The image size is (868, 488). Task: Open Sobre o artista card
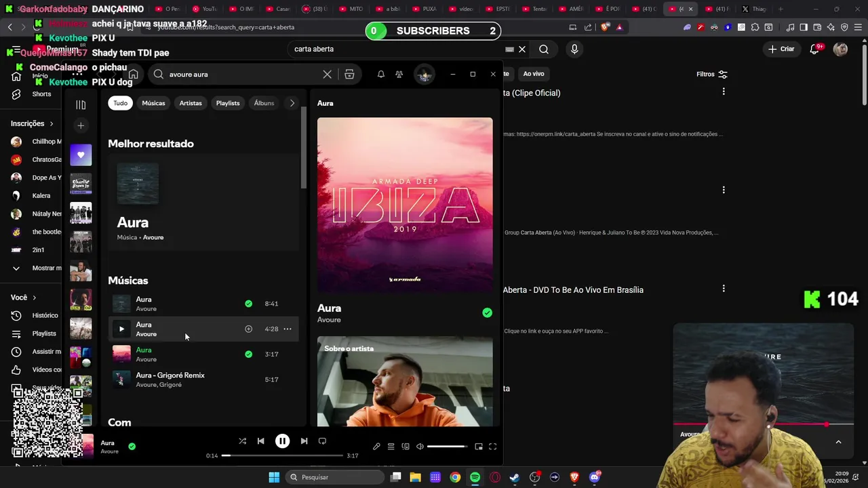coord(405,381)
